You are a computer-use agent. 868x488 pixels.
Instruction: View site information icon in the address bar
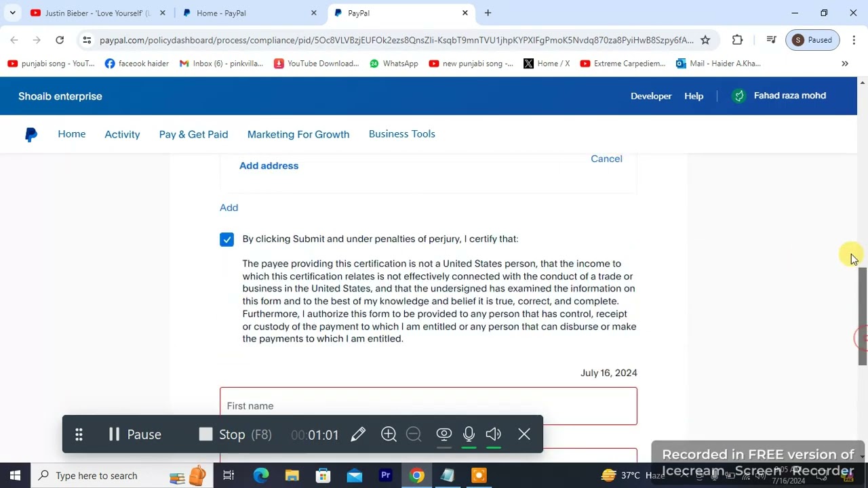point(87,40)
